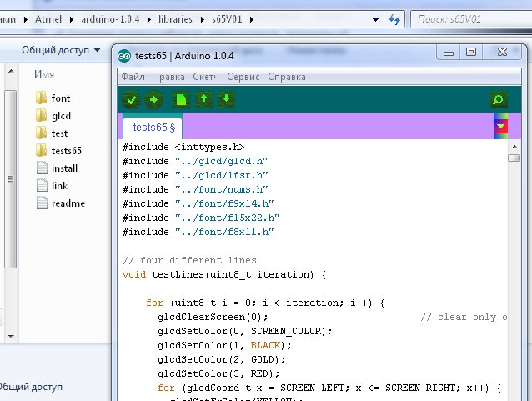Expand the arrow after arduino-1.0.4 in path

pyautogui.click(x=149, y=20)
